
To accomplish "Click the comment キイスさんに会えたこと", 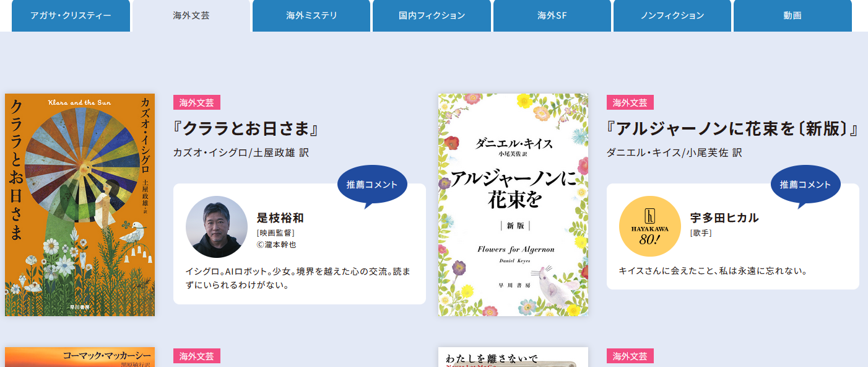I will point(713,271).
